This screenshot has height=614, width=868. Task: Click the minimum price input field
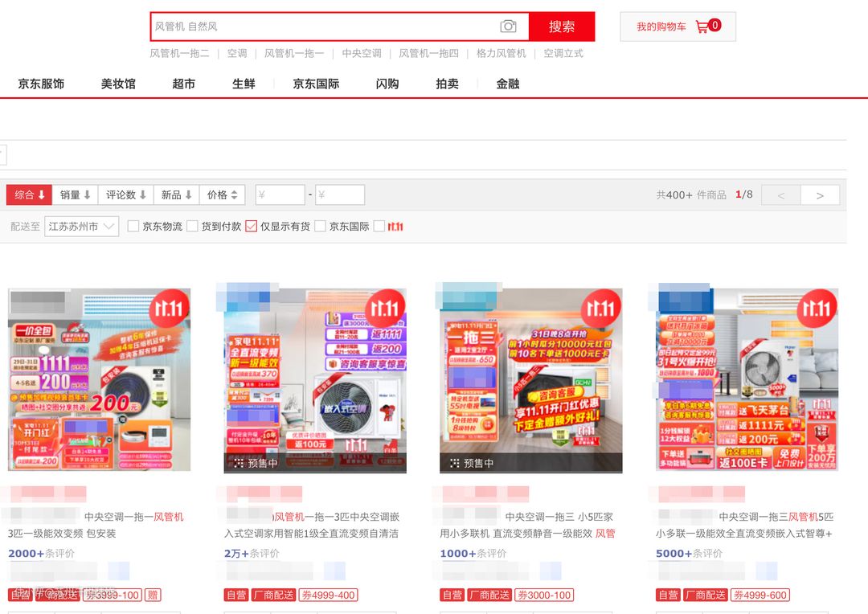(280, 194)
